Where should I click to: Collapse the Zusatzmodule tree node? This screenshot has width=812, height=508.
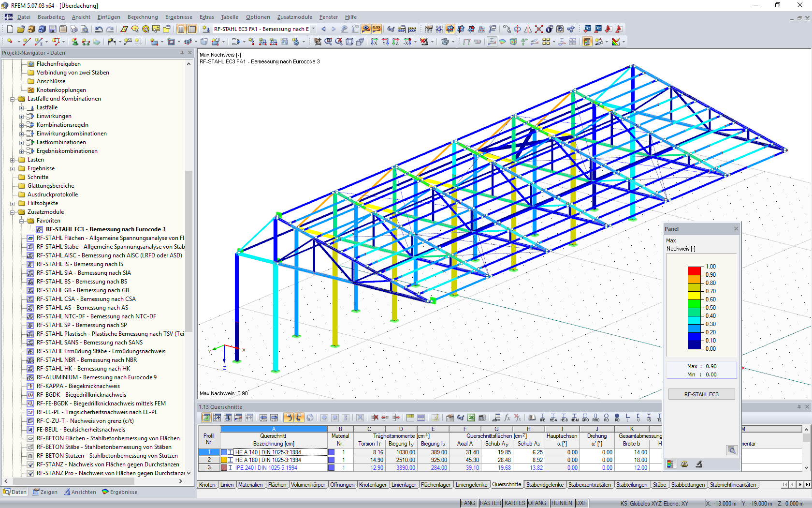tap(13, 212)
